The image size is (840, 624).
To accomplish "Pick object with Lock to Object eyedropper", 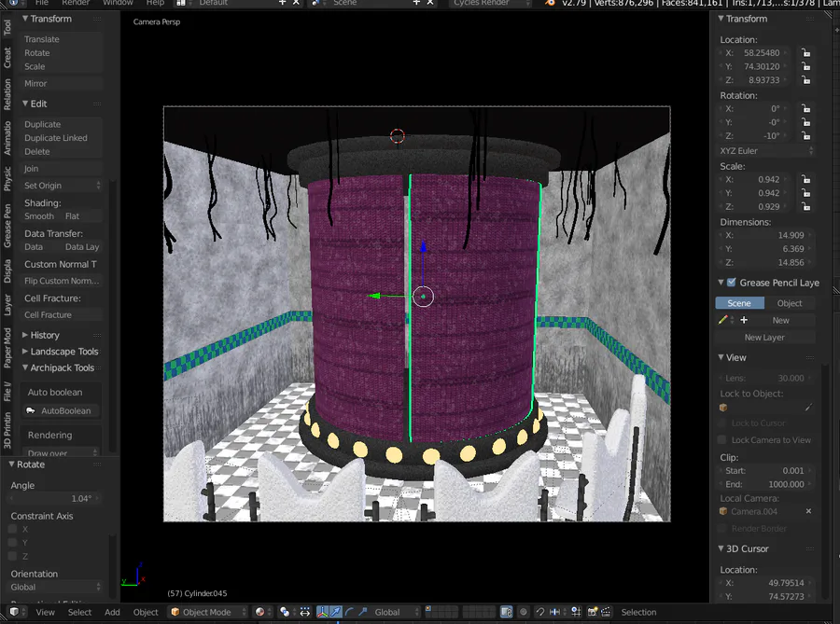I will tap(808, 408).
